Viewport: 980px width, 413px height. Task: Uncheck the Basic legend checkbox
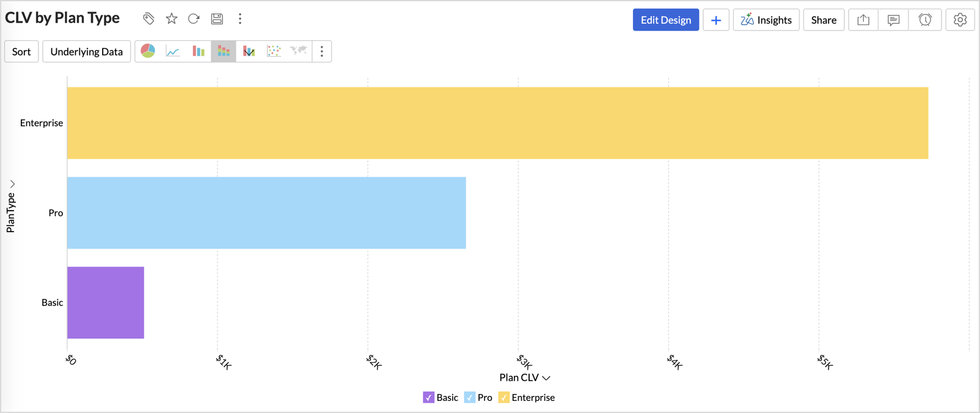(428, 398)
